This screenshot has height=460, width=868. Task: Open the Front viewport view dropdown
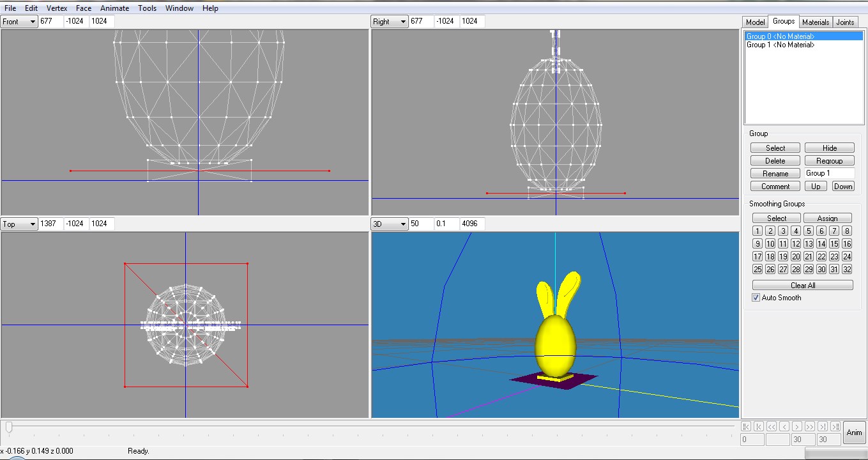click(19, 21)
